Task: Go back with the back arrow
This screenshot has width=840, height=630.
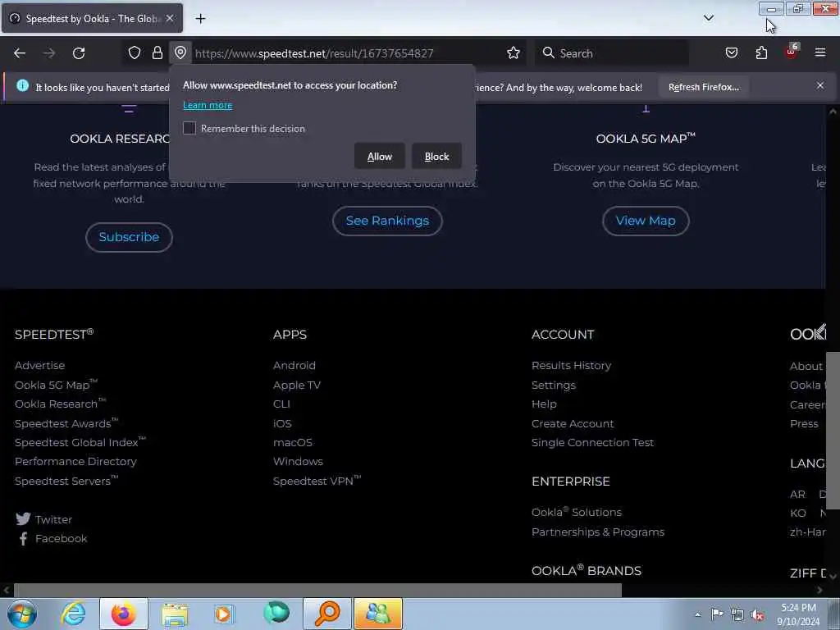Action: click(x=20, y=53)
